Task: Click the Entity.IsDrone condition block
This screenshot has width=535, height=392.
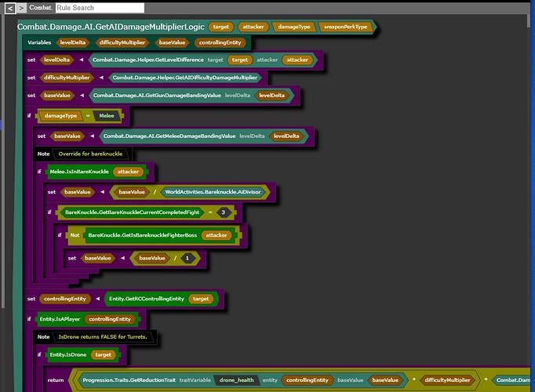Action: (x=67, y=355)
